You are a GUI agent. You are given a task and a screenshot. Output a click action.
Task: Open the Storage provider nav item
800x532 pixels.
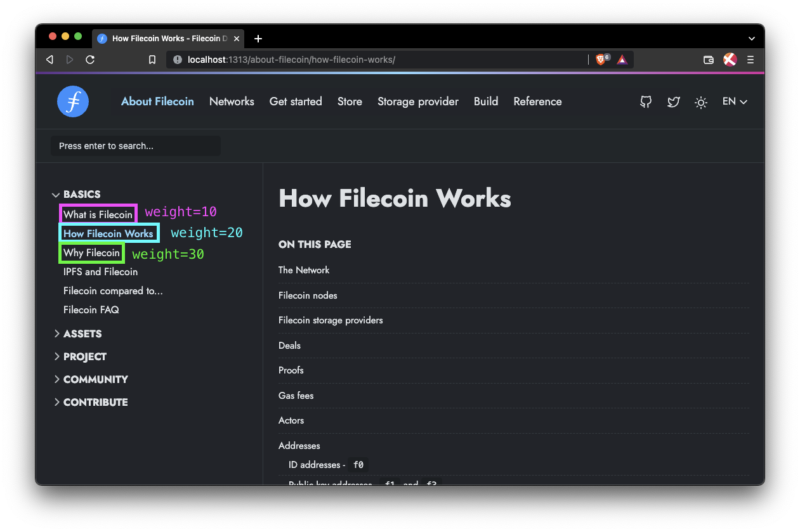[418, 101]
